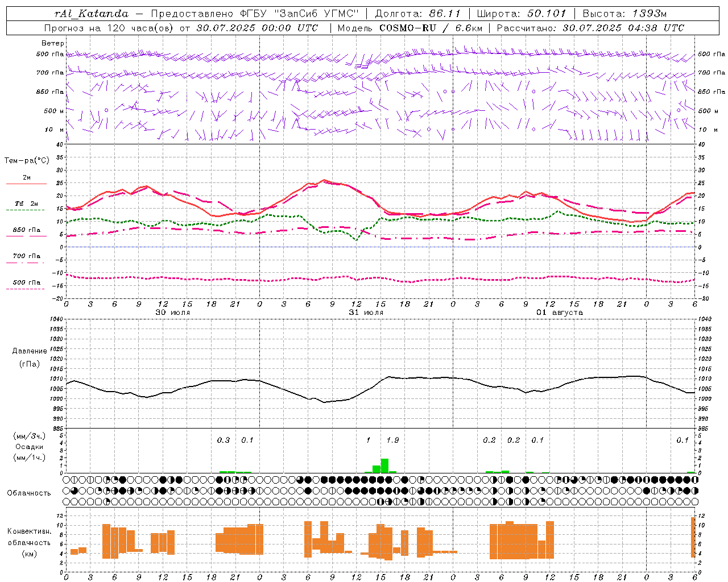Click the Тем-ра(°C) axis title

click(27, 161)
